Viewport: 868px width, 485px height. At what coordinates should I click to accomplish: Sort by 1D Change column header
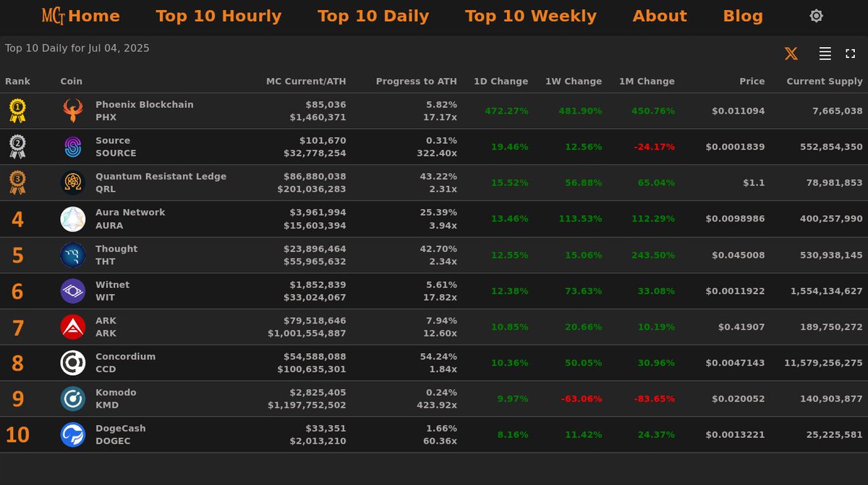[x=501, y=82]
